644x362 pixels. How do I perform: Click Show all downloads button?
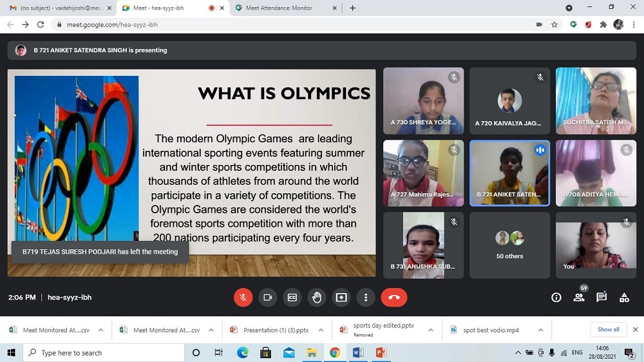(608, 330)
